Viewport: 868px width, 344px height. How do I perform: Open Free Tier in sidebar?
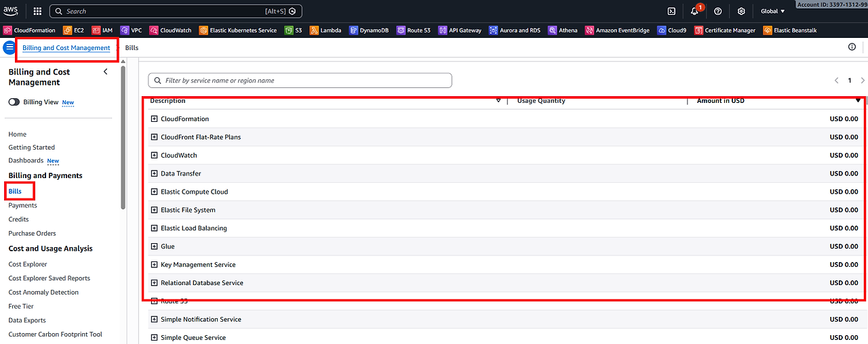[x=21, y=306]
